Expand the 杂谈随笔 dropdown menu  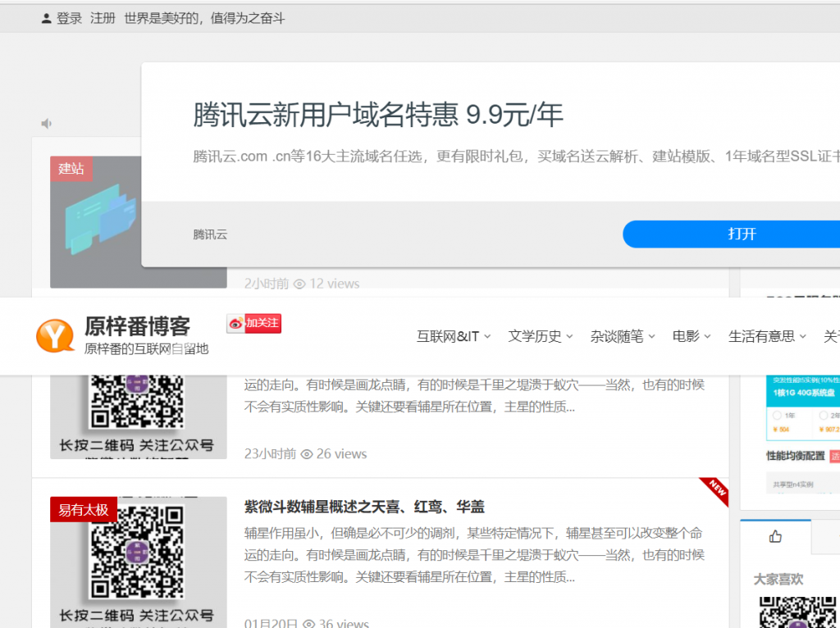point(623,336)
